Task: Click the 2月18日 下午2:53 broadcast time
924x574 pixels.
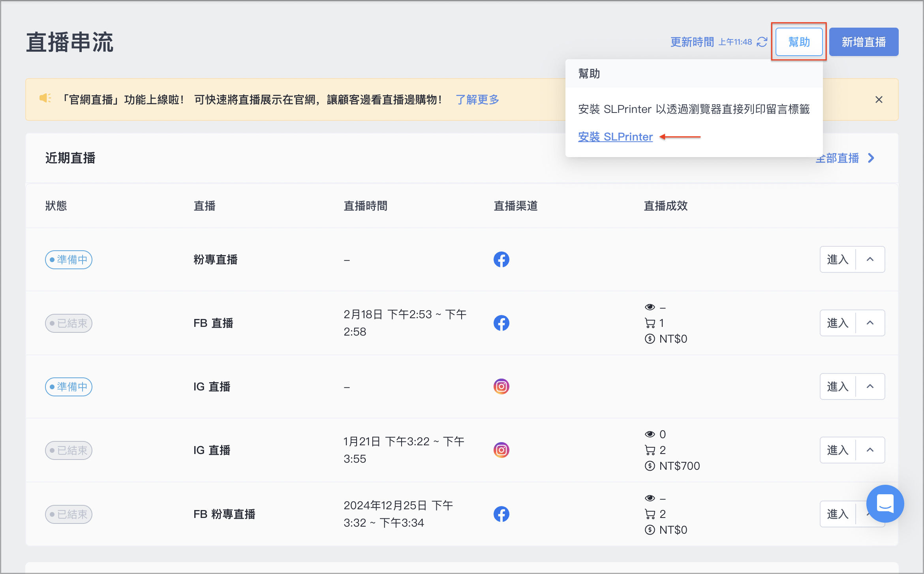Action: pyautogui.click(x=405, y=323)
